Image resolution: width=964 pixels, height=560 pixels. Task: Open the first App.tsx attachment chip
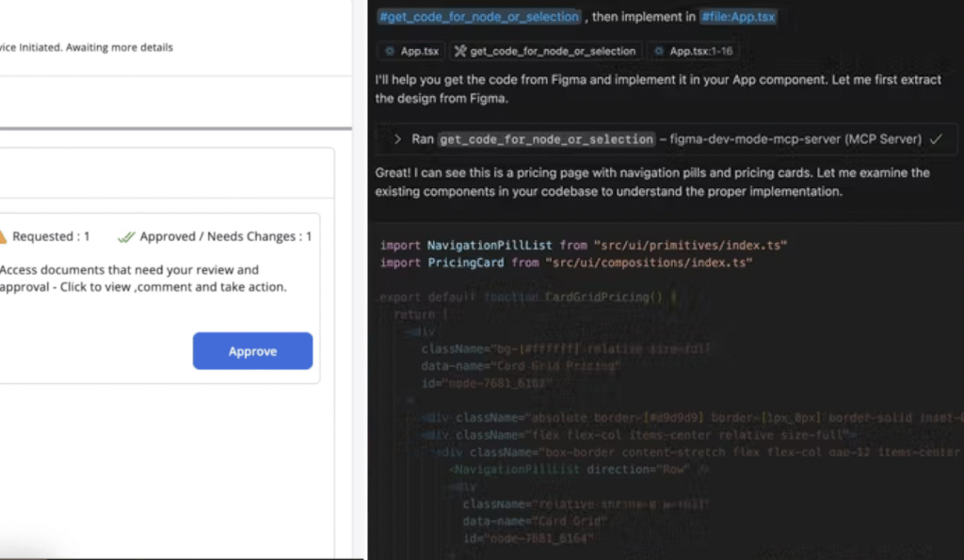coord(410,51)
